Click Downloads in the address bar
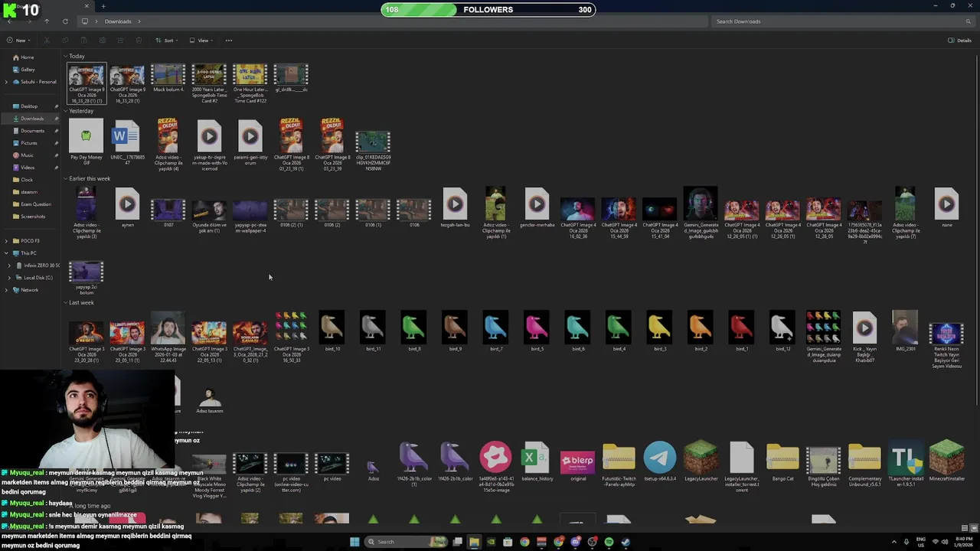980x551 pixels. (118, 21)
